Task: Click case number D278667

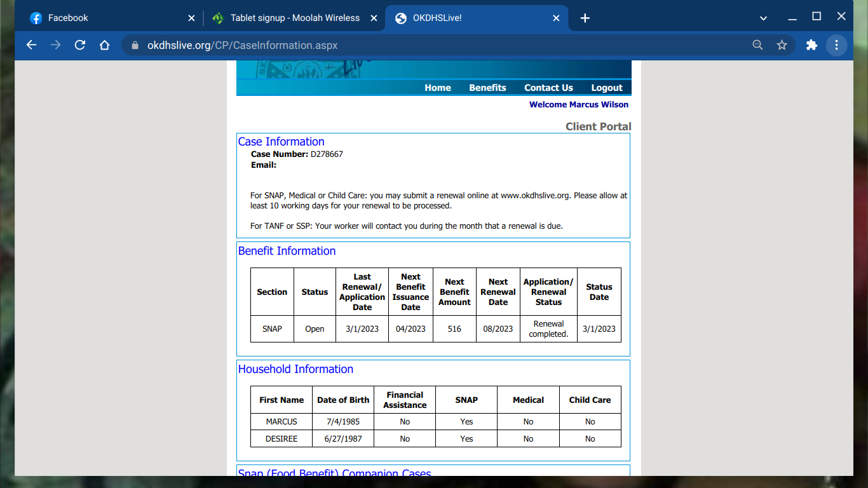Action: pyautogui.click(x=327, y=154)
